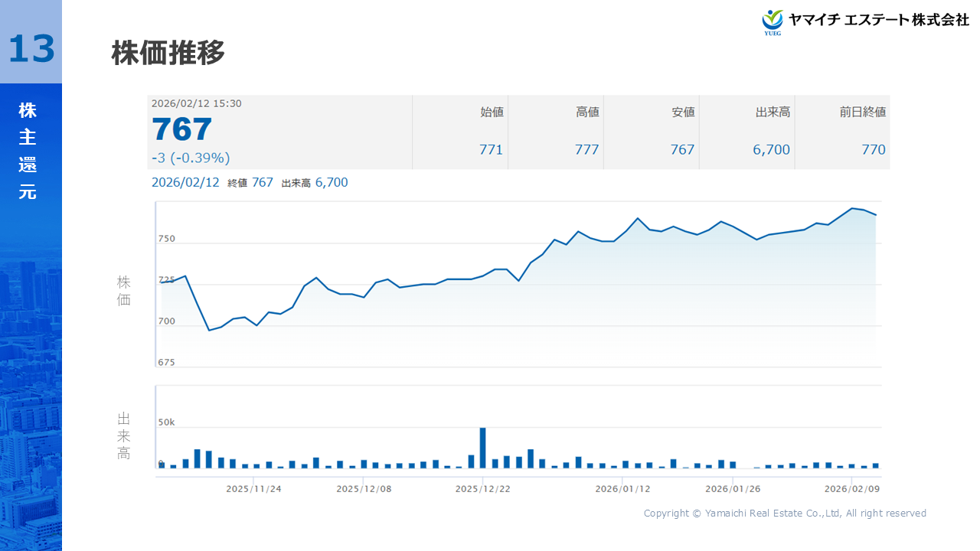980x551 pixels.
Task: Click the 出来高 value 6,700 in table
Action: (x=771, y=149)
